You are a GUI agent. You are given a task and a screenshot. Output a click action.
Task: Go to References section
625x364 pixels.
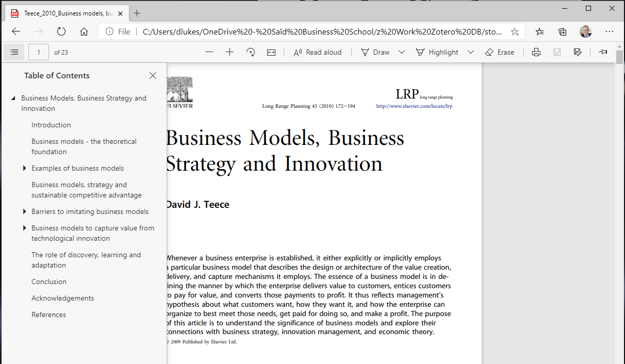click(49, 315)
